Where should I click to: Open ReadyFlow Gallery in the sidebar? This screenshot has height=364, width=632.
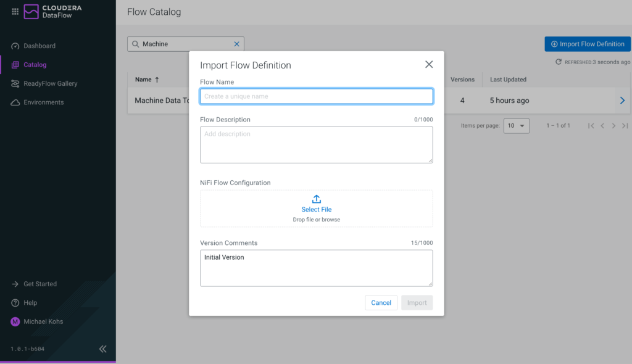click(50, 83)
